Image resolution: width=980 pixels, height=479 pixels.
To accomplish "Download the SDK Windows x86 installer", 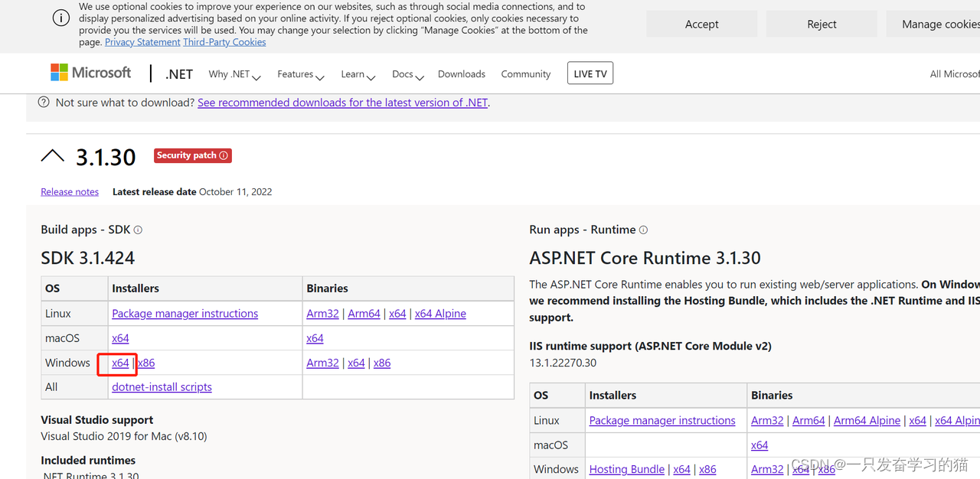I will coord(146,363).
